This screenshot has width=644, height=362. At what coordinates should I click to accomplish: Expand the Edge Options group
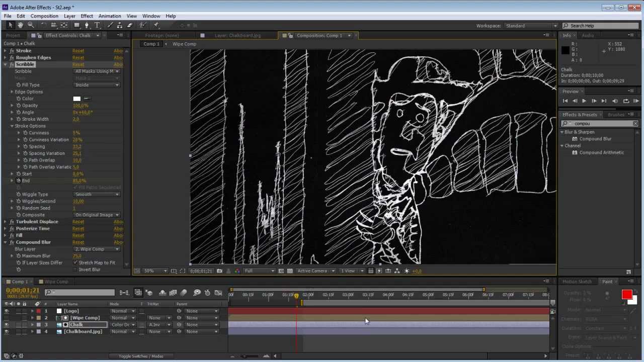pyautogui.click(x=12, y=92)
